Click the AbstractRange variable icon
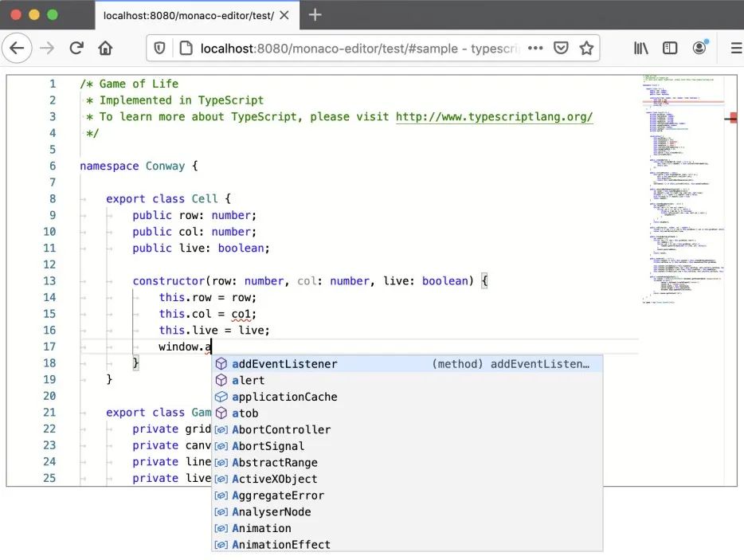This screenshot has height=560, width=744. (x=221, y=463)
